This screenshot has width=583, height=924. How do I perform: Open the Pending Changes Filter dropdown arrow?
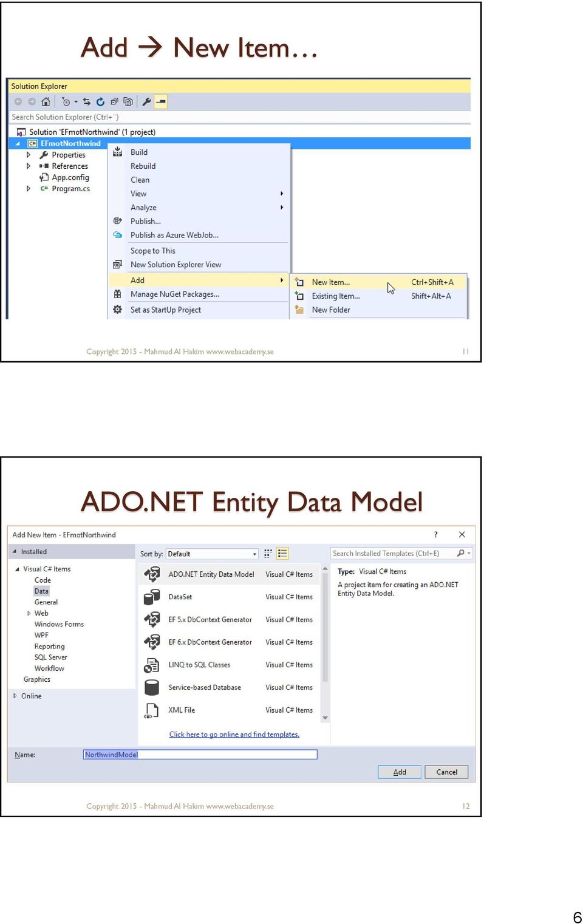[76, 101]
